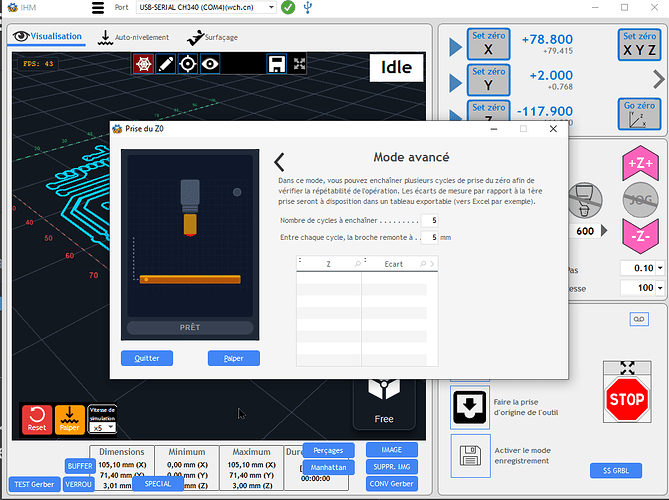The width and height of the screenshot is (669, 500).
Task: Click the IMAGE button
Action: tap(392, 450)
